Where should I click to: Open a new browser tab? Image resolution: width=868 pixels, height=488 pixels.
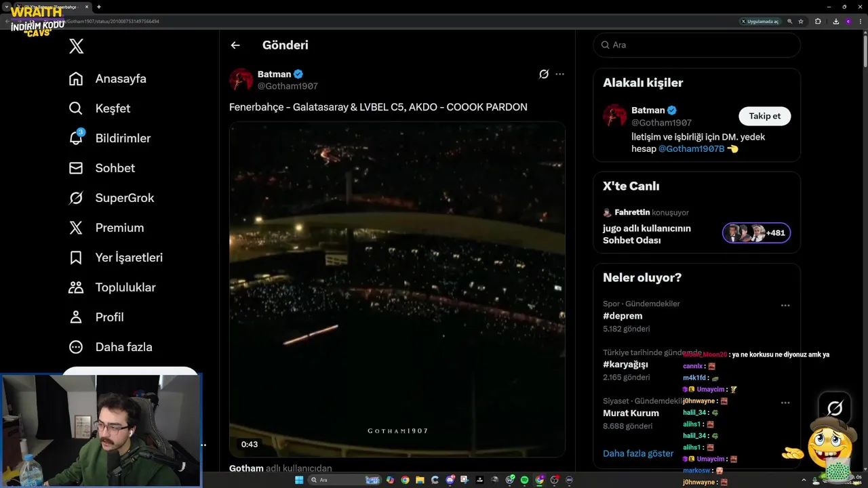point(98,7)
